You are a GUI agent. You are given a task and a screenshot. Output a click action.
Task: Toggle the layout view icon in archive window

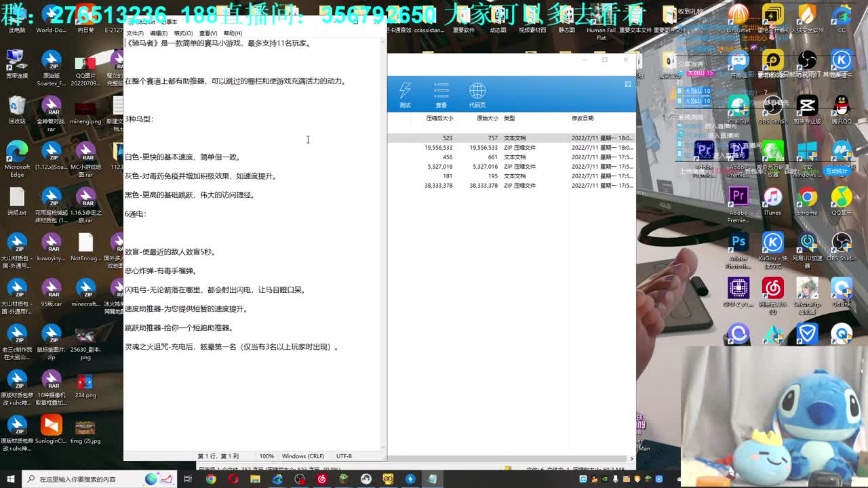tap(627, 84)
